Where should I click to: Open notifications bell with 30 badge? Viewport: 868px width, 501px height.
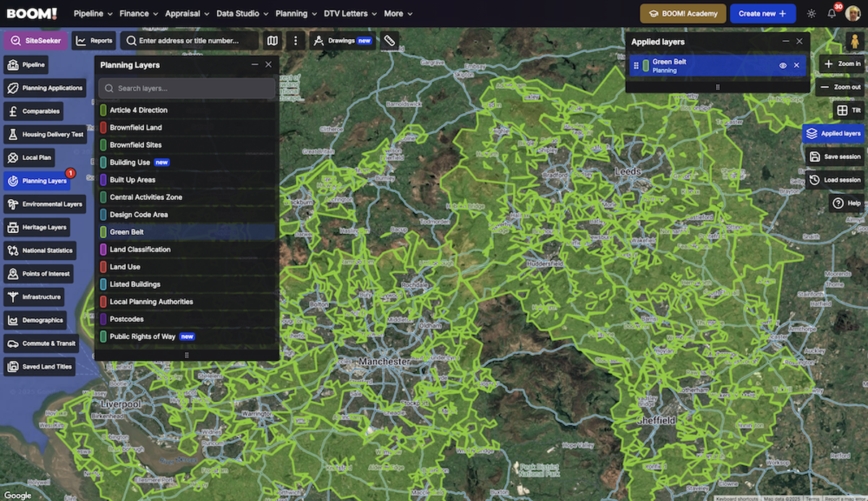point(832,13)
